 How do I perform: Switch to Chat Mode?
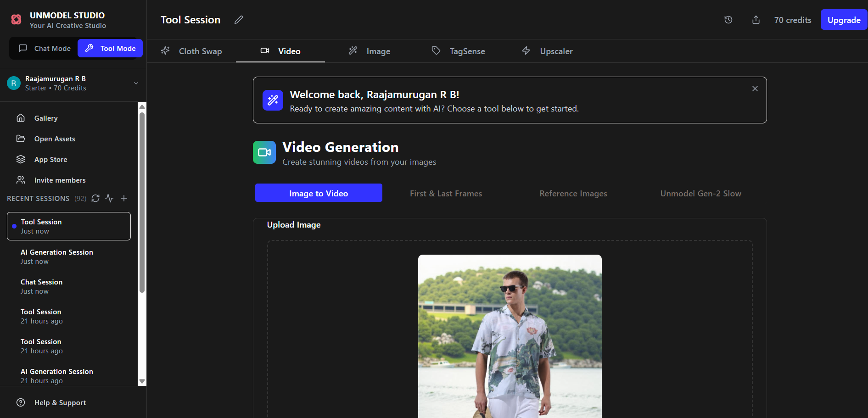[x=45, y=48]
